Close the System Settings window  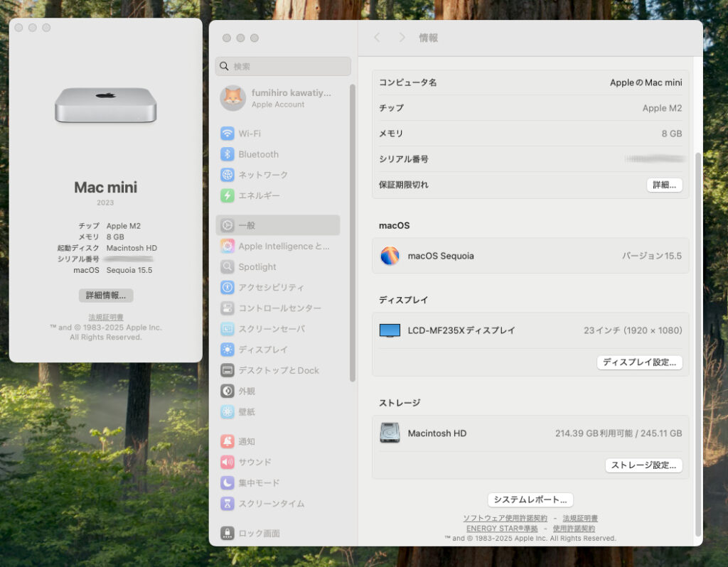click(227, 38)
